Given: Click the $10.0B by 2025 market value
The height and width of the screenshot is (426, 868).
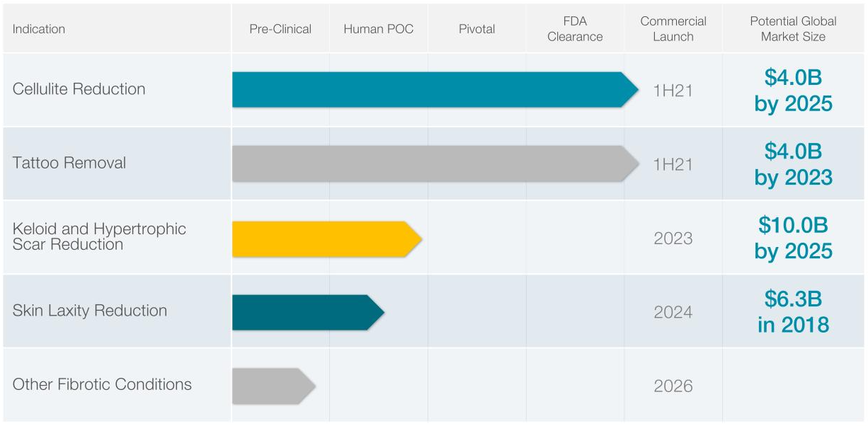Looking at the screenshot, I should point(793,238).
